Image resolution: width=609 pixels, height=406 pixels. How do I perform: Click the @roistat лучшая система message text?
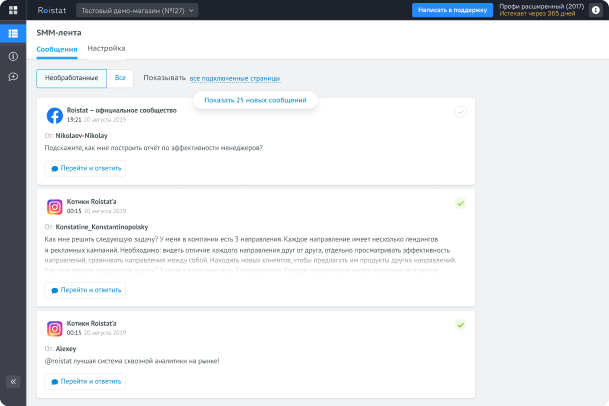pyautogui.click(x=132, y=361)
